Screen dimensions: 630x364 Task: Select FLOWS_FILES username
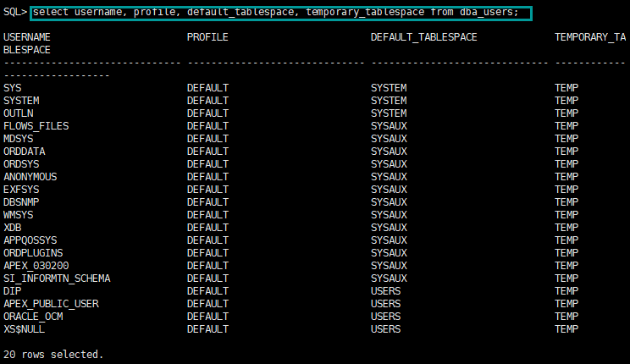click(x=36, y=126)
